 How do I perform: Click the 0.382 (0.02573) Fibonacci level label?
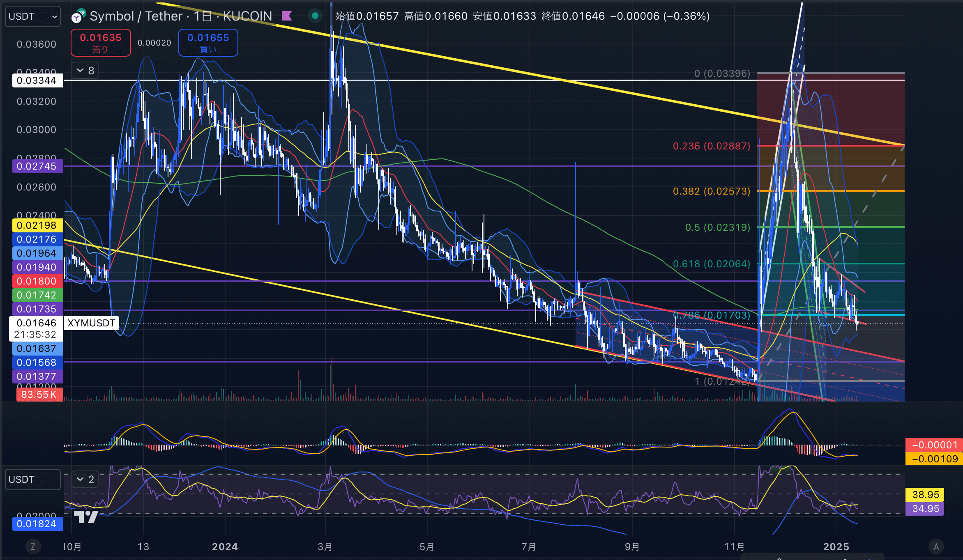tap(712, 191)
